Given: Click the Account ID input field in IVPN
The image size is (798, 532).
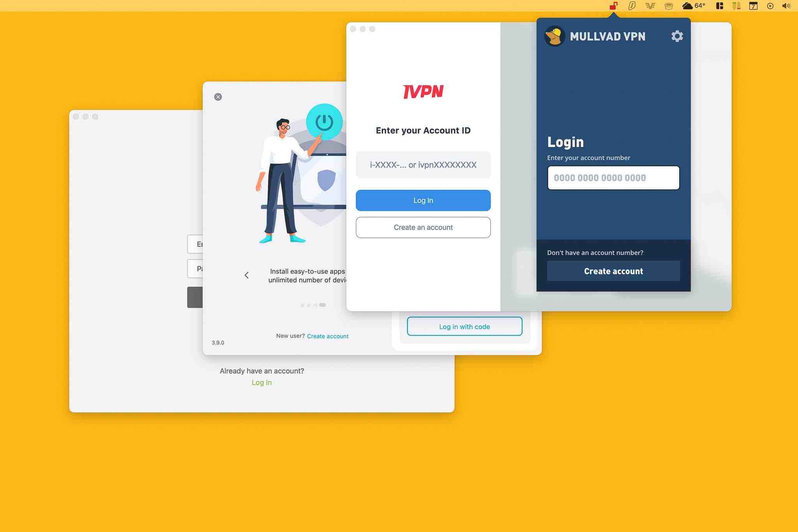Looking at the screenshot, I should (423, 164).
